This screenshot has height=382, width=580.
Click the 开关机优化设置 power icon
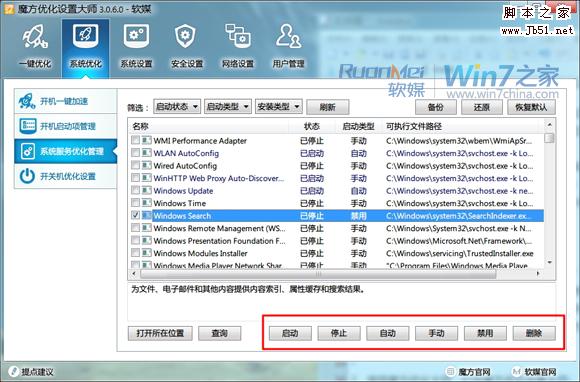tap(27, 176)
